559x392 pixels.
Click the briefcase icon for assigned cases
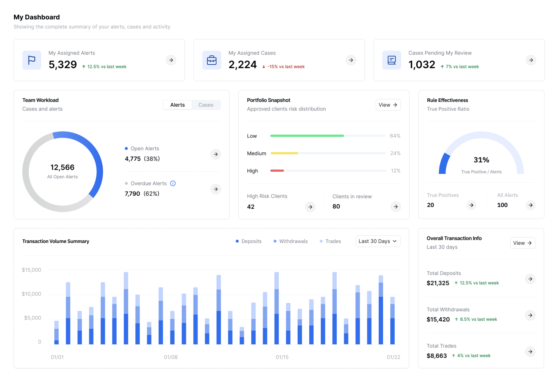point(212,60)
